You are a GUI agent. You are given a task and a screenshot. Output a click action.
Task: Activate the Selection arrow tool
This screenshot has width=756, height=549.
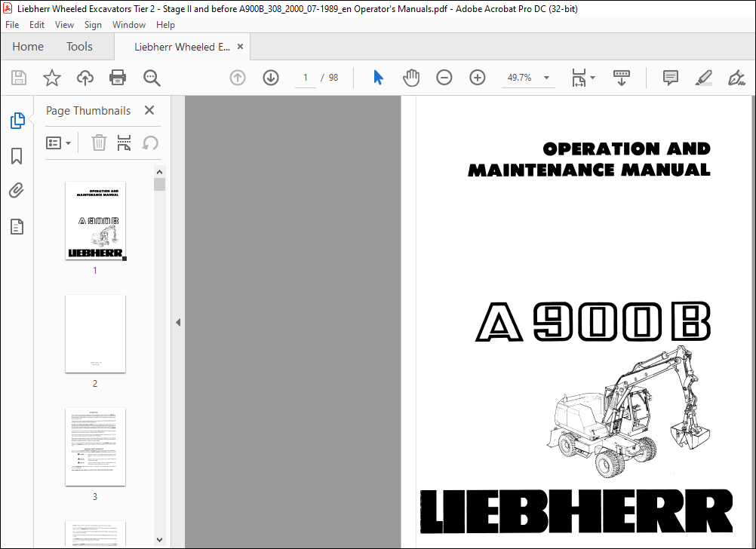point(379,78)
